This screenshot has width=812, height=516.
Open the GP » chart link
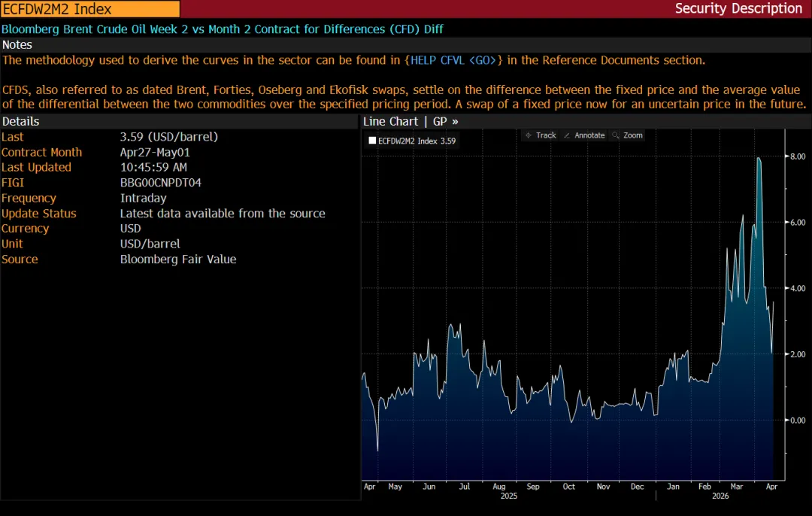[x=445, y=121]
